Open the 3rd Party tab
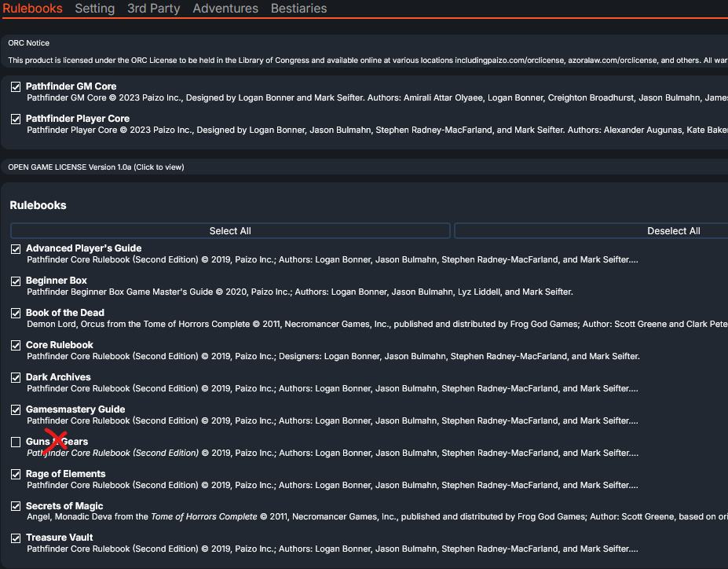The height and width of the screenshot is (569, 728). coord(154,9)
